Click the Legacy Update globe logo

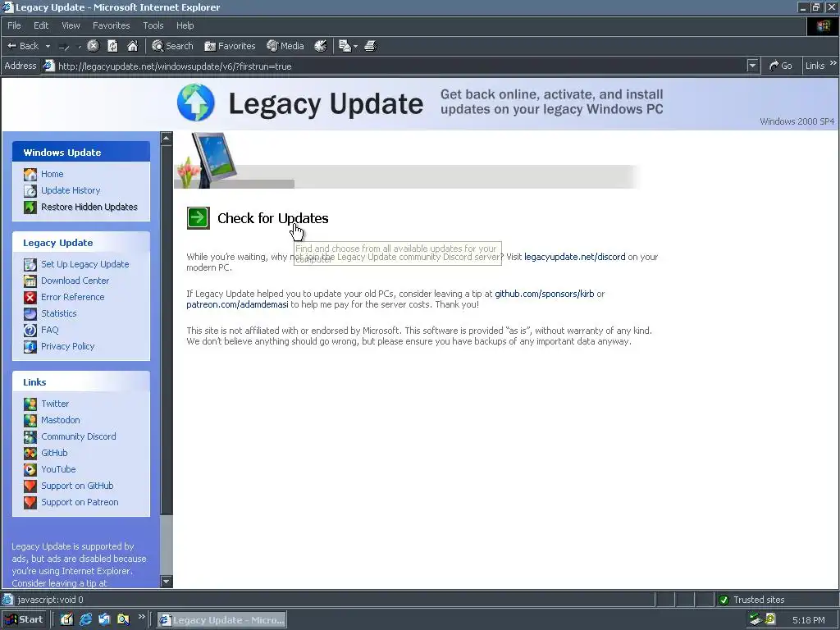click(x=196, y=103)
